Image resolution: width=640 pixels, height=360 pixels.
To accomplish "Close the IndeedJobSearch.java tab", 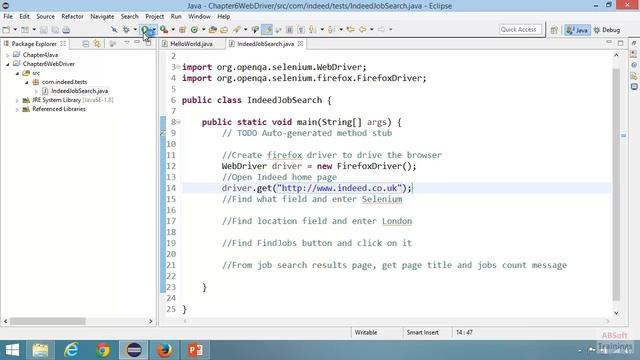I will click(300, 44).
